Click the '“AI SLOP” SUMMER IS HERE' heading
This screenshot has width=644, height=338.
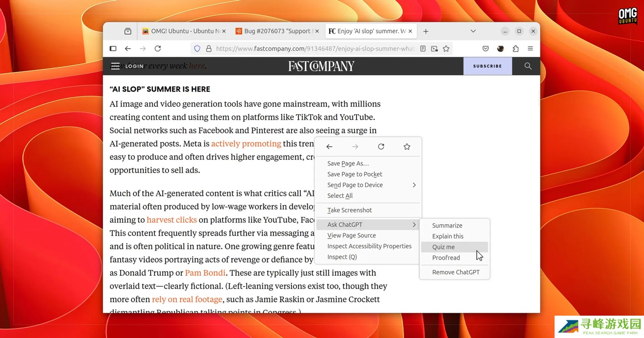(160, 89)
